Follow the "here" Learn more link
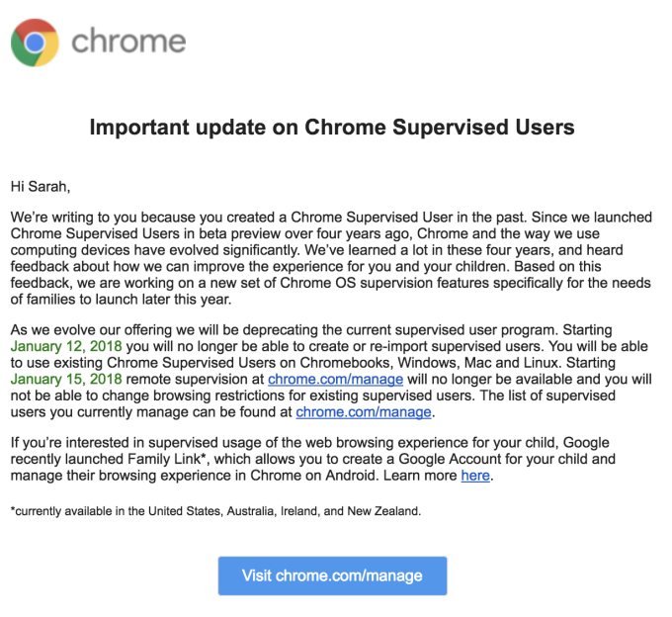This screenshot has width=672, height=617. click(474, 476)
